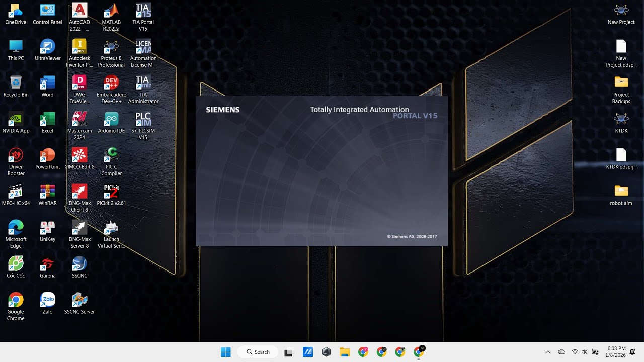
Task: Open the notification bell in the taskbar
Action: click(633, 352)
